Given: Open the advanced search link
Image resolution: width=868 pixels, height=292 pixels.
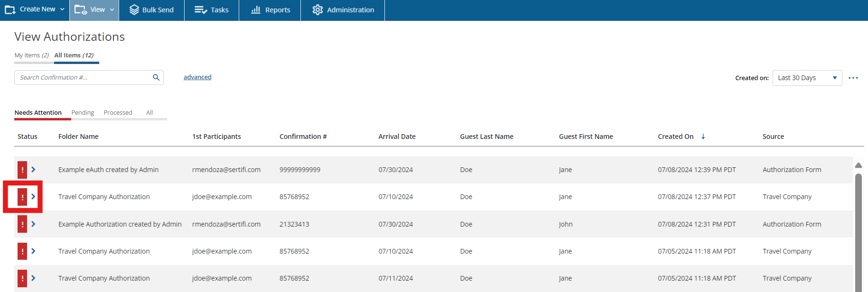Looking at the screenshot, I should click(x=197, y=77).
